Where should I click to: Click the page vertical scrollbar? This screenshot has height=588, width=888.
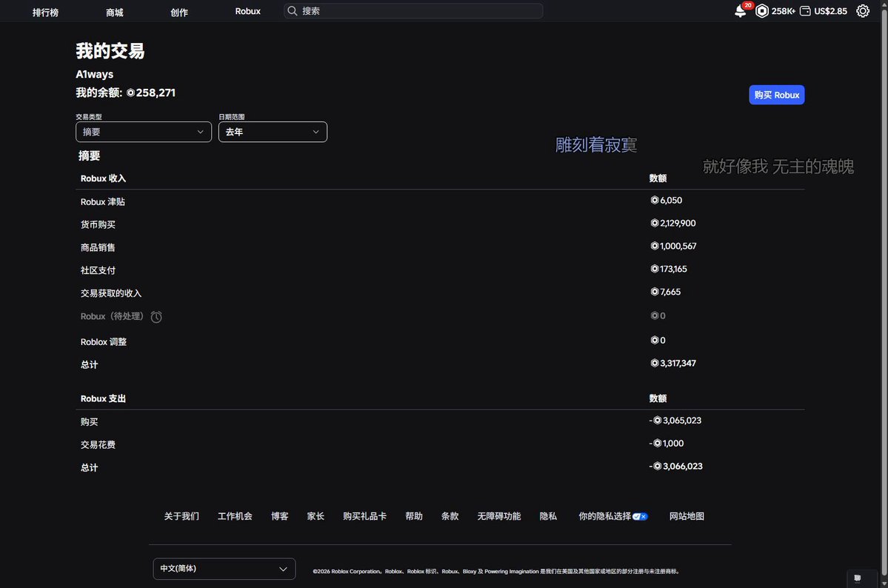[x=884, y=294]
